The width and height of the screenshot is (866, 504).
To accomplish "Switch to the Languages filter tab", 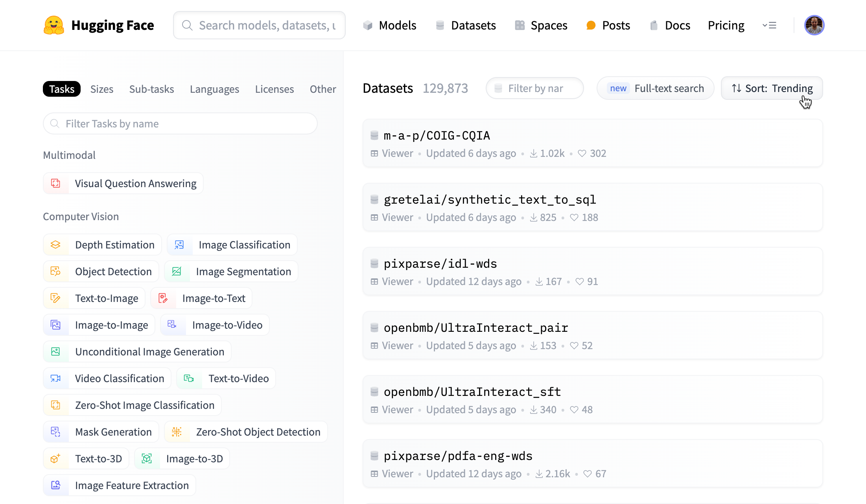I will pyautogui.click(x=214, y=89).
